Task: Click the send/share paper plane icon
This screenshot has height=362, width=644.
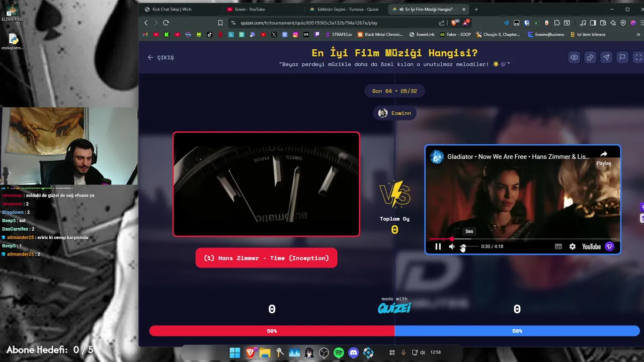Action: 606,57
